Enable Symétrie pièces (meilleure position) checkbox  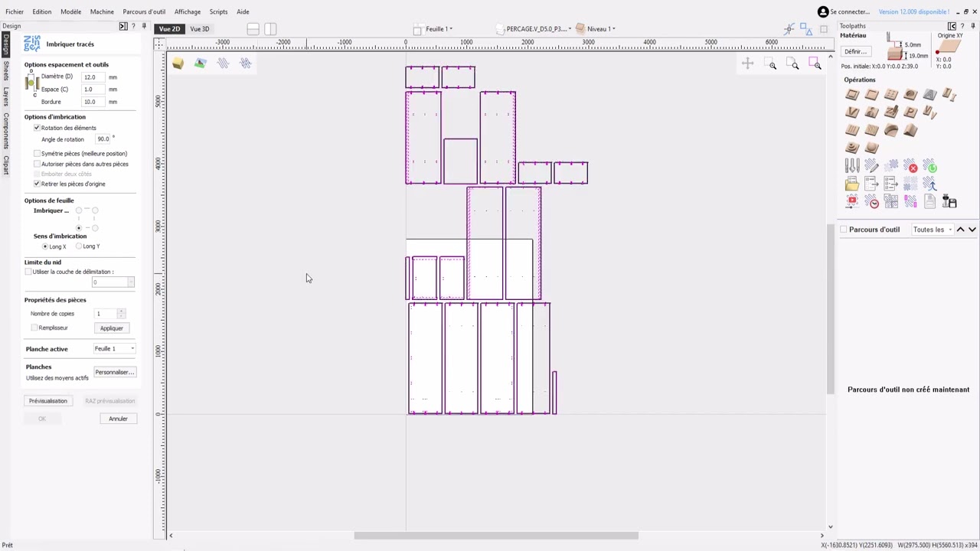pos(37,153)
